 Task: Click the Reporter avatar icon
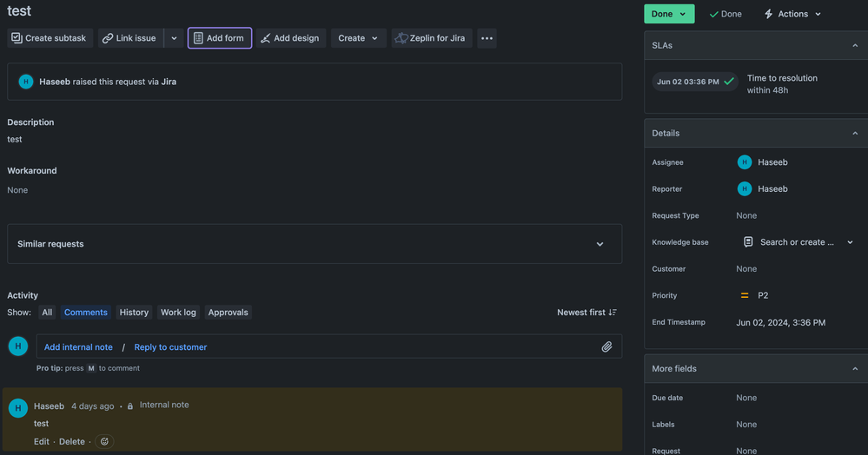pyautogui.click(x=744, y=188)
